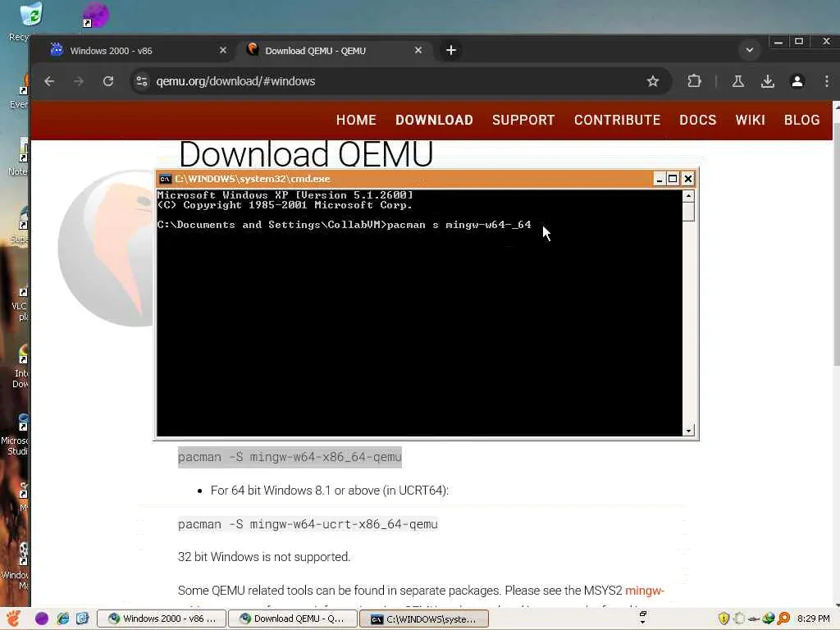Minimize the cmd.exe window

pos(660,179)
